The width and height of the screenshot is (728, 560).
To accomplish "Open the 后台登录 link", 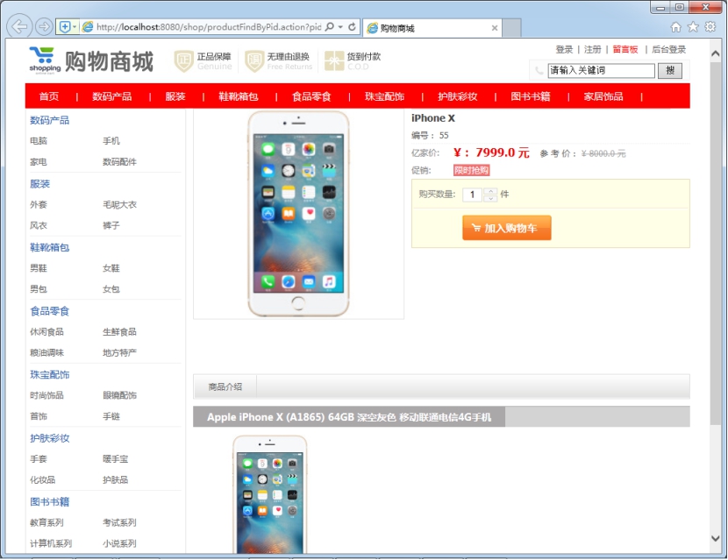I will [x=668, y=49].
